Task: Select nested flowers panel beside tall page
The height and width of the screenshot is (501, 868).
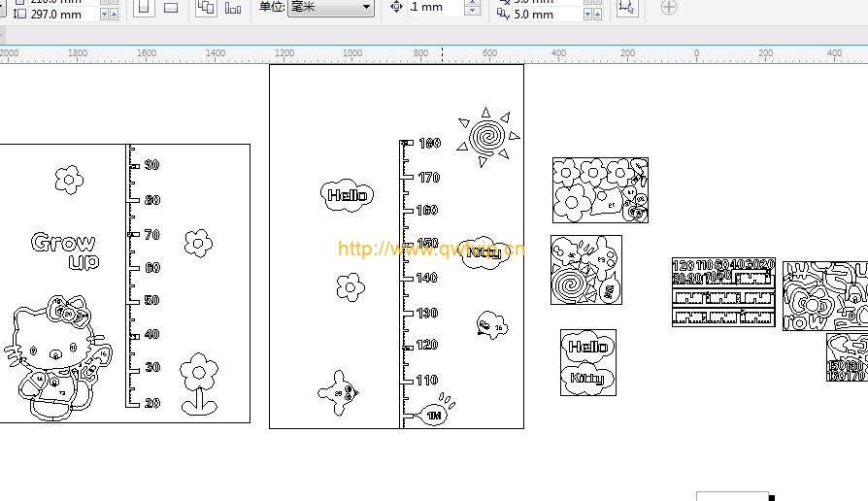Action: pyautogui.click(x=600, y=190)
